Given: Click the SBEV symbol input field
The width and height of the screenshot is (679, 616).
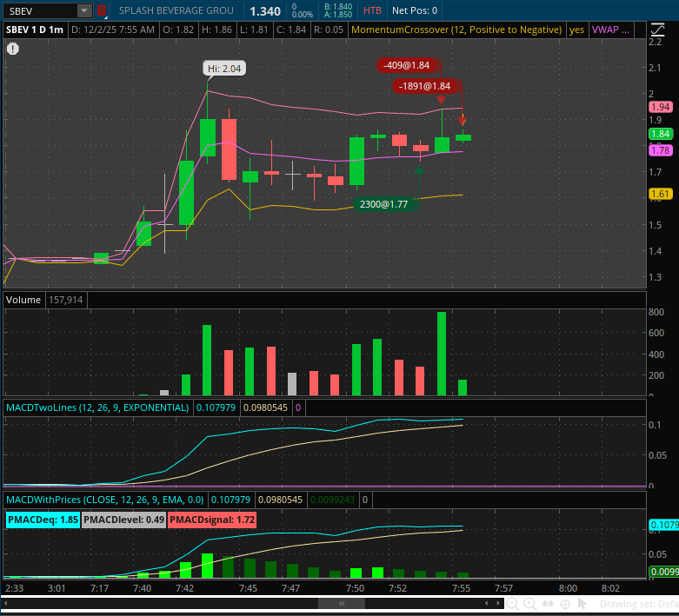Looking at the screenshot, I should click(x=41, y=10).
